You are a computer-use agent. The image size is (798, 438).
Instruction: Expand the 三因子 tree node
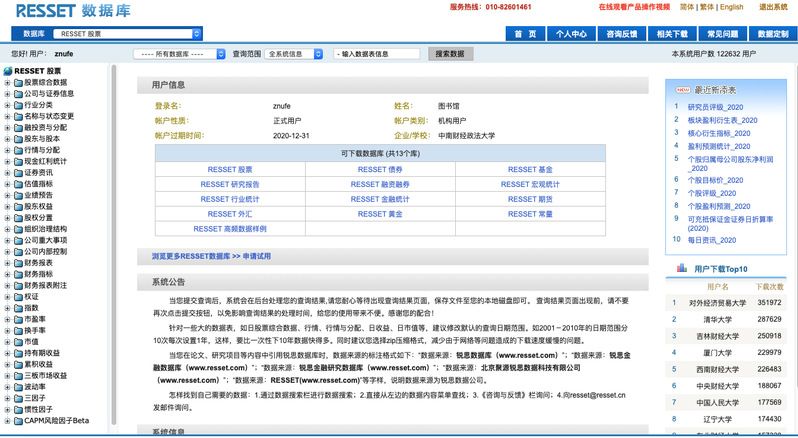coord(7,398)
